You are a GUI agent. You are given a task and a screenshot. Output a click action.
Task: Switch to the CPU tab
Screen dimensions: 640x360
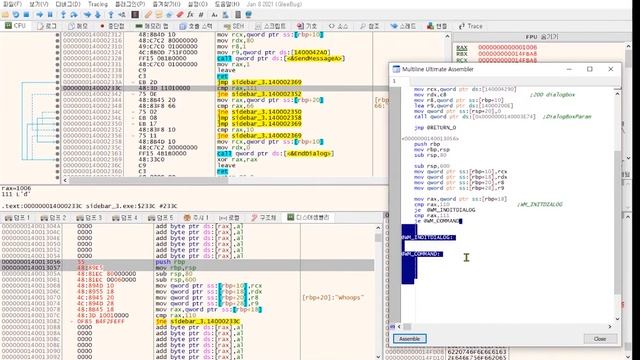(16, 25)
